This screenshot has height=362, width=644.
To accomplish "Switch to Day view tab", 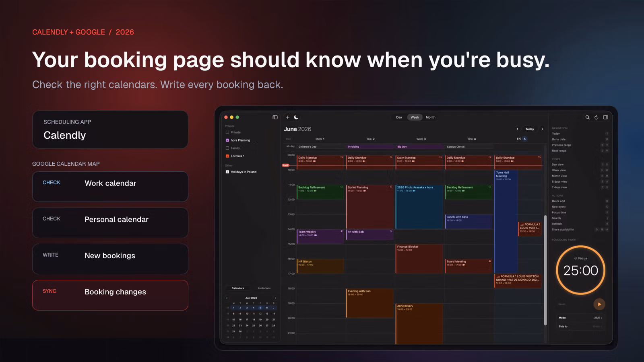I will point(399,117).
